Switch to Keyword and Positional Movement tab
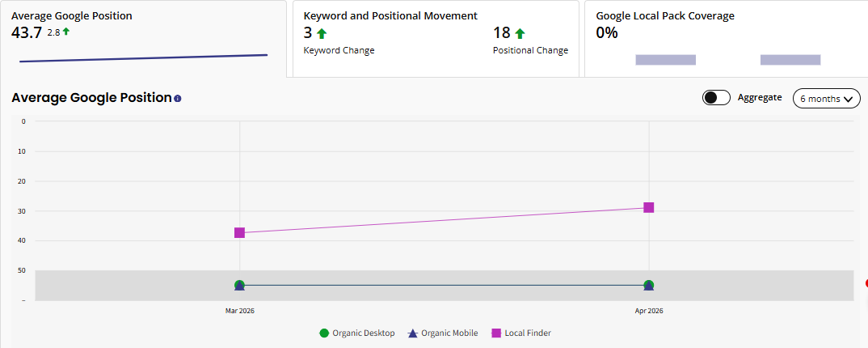This screenshot has width=868, height=348. [x=435, y=38]
